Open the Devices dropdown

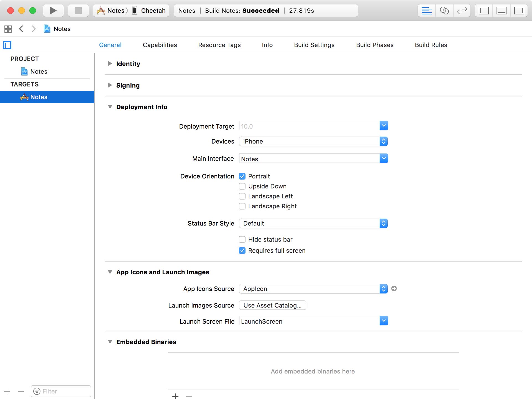tap(383, 141)
